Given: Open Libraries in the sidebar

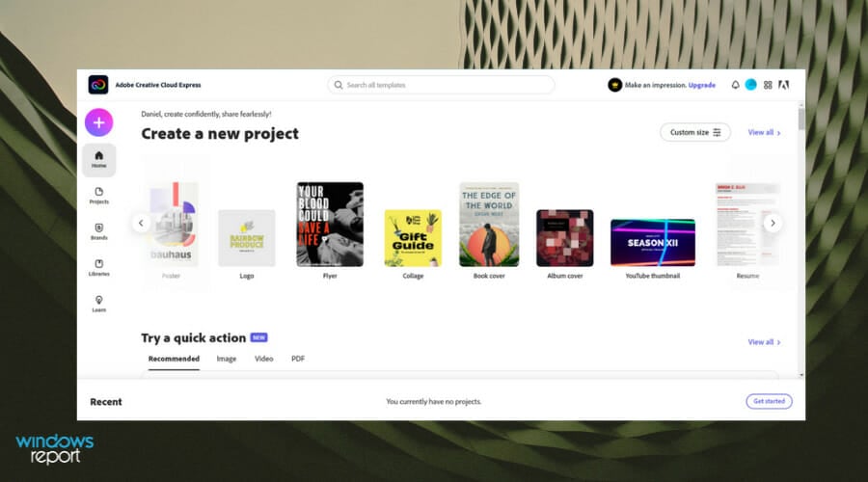Looking at the screenshot, I should coord(99,268).
